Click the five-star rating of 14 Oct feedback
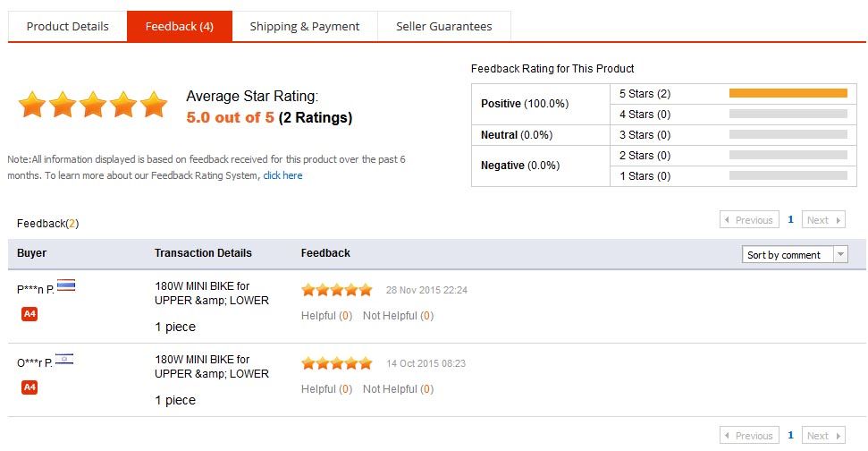 point(336,363)
